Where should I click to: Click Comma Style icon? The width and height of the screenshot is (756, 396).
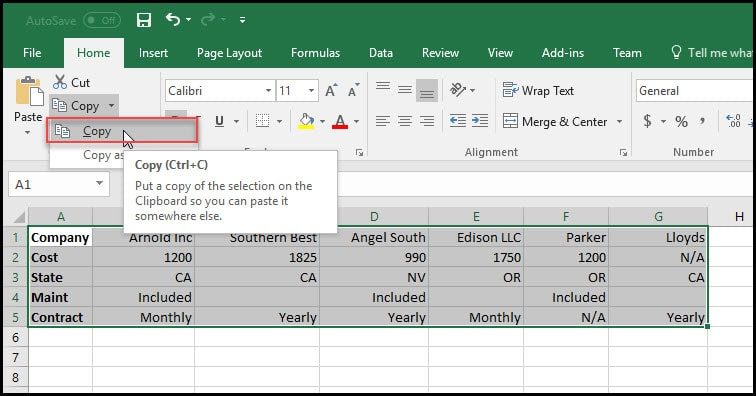click(x=703, y=121)
